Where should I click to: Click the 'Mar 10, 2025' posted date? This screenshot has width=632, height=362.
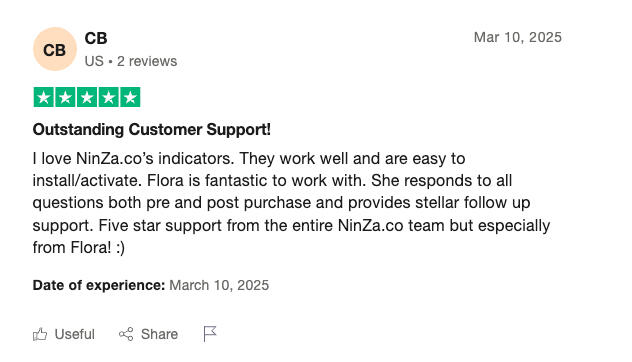518,37
